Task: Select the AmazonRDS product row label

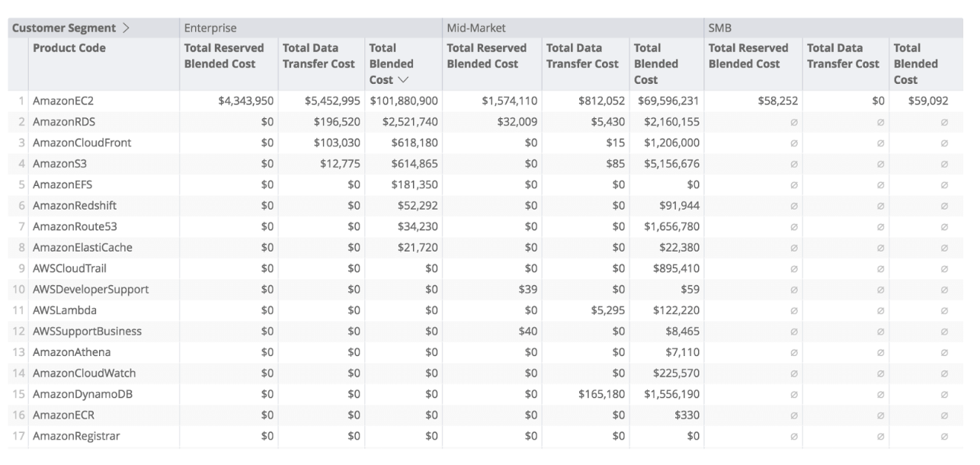Action: tap(64, 121)
